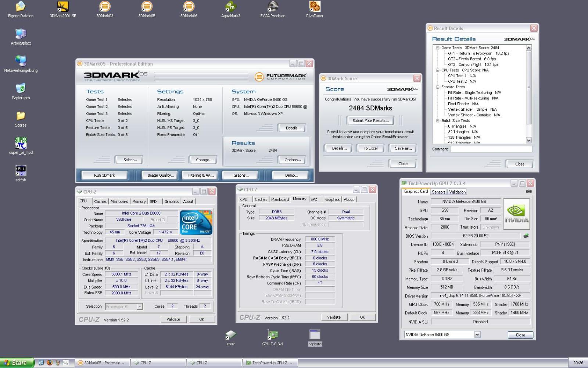Click the About tab in left CPU-Z
Image resolution: width=588 pixels, height=368 pixels.
[x=188, y=201]
